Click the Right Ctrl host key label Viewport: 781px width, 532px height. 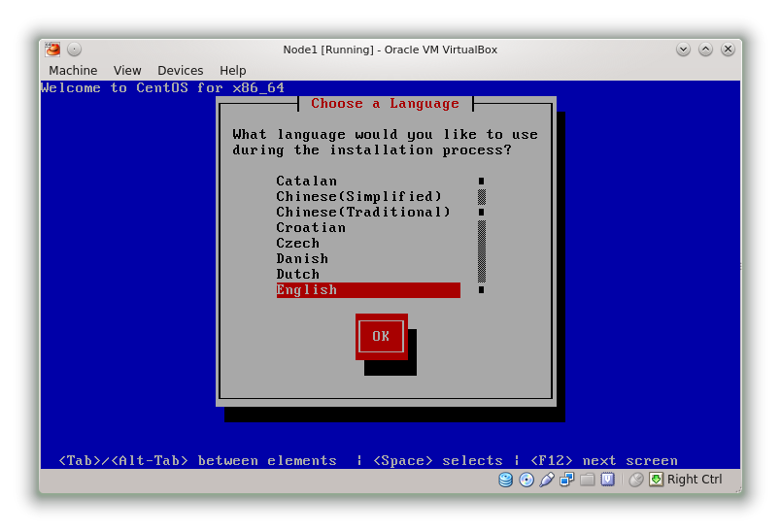coord(695,480)
